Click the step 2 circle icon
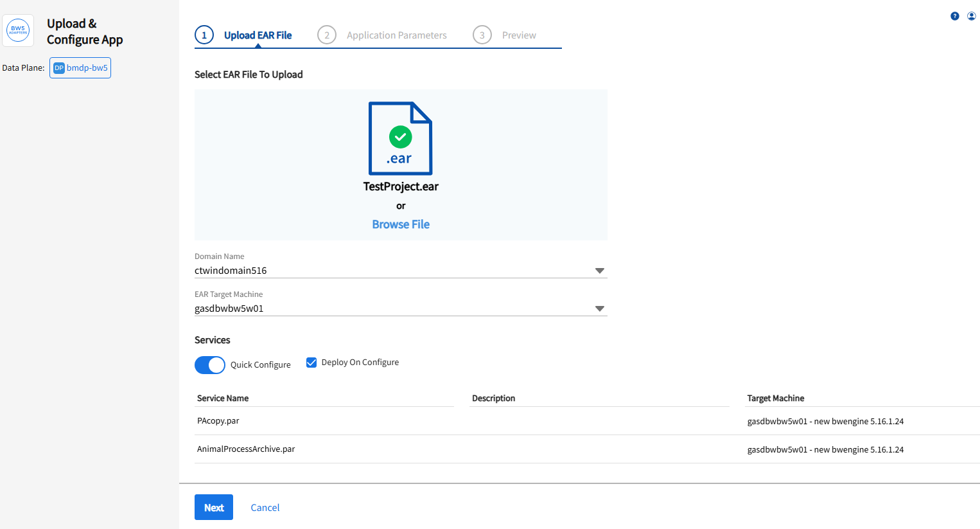Image resolution: width=980 pixels, height=529 pixels. point(327,35)
